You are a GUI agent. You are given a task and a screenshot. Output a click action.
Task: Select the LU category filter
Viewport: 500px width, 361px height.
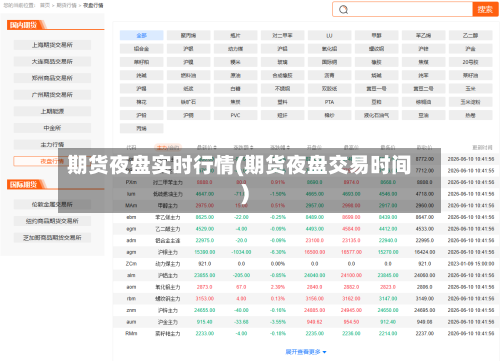point(329,35)
